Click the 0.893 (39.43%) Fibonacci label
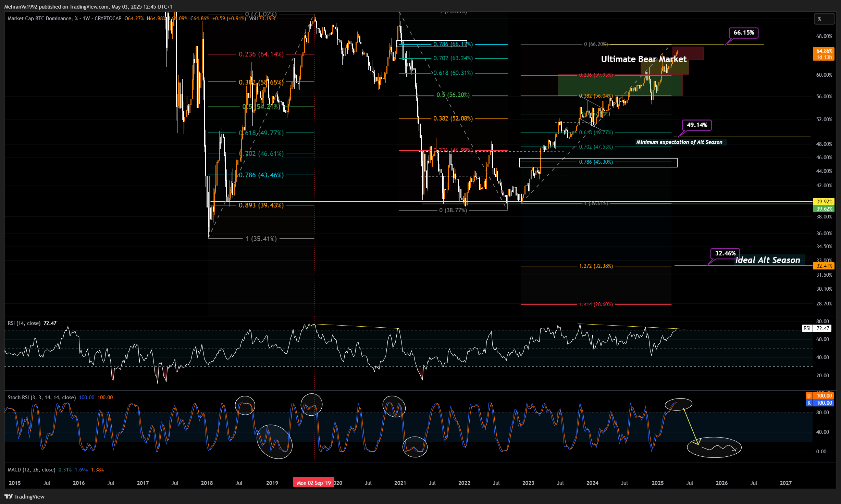This screenshot has height=504, width=841. pyautogui.click(x=261, y=205)
